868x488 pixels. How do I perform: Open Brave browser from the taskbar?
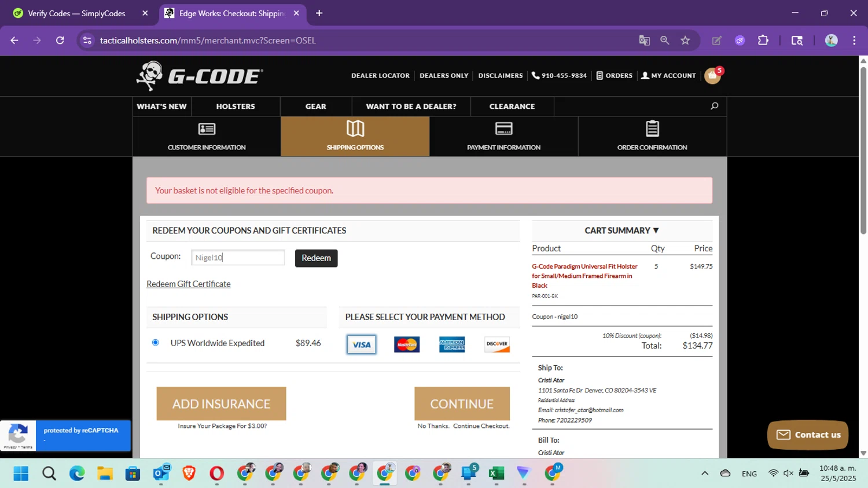point(189,474)
